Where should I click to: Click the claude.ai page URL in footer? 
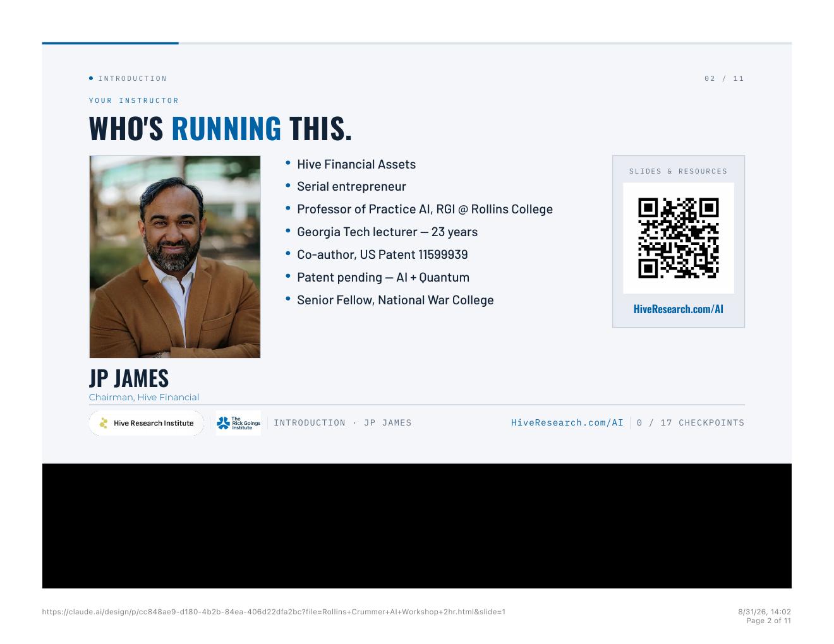pos(274,612)
